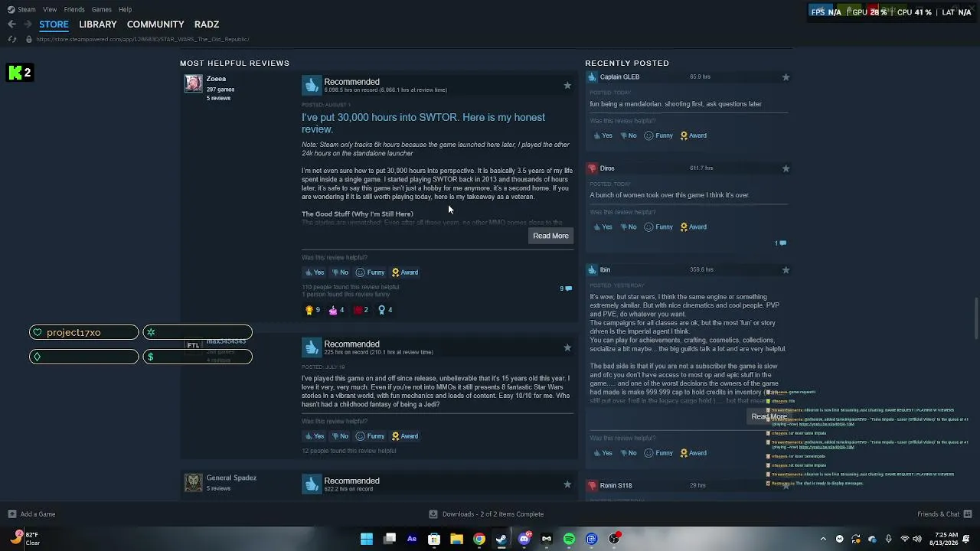Open Captain GLEB's profile link
Screen dimensions: 980x551
619,77
